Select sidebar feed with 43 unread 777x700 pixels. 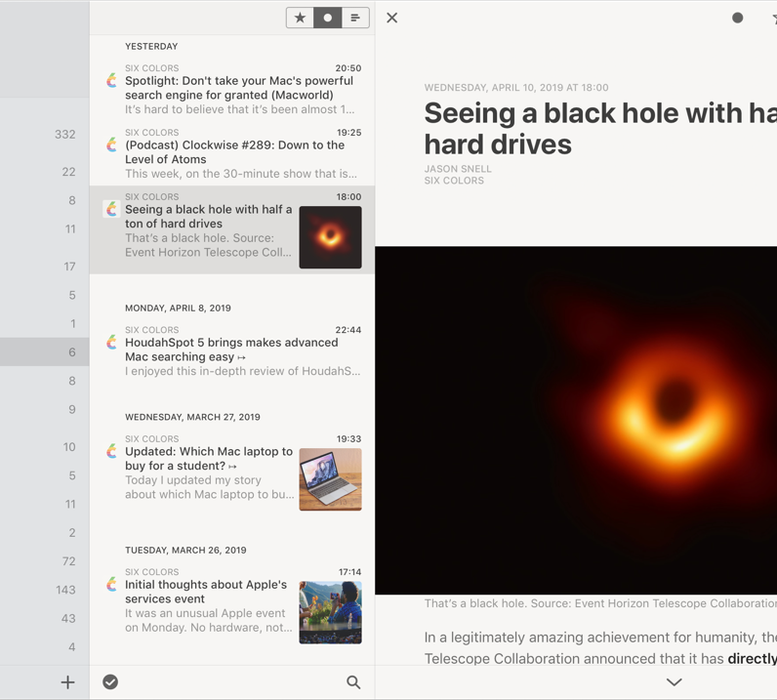point(45,619)
